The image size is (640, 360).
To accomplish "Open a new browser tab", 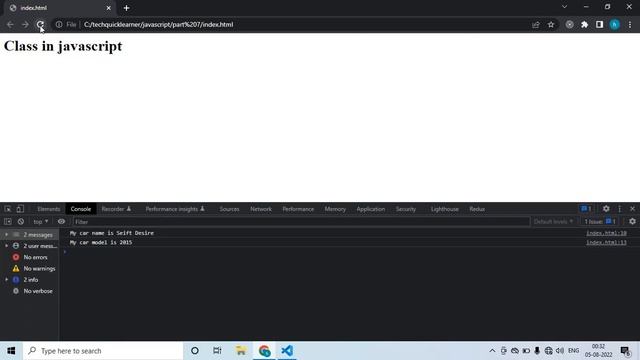I will (x=127, y=8).
